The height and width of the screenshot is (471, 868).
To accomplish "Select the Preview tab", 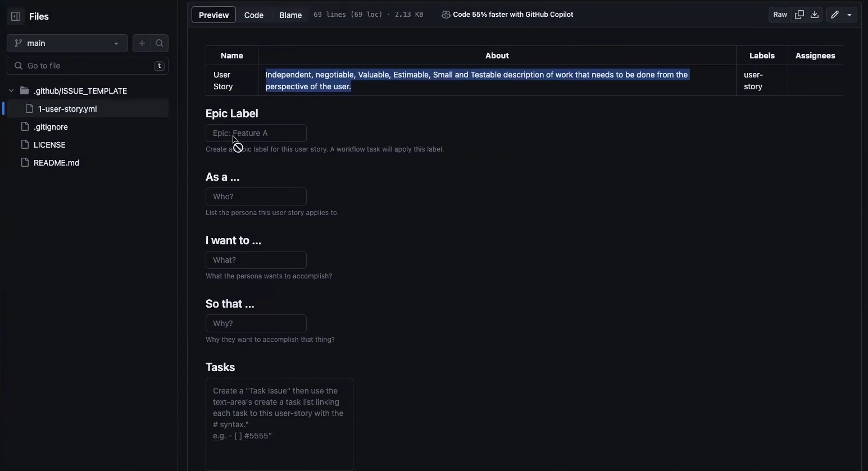I will [x=213, y=15].
